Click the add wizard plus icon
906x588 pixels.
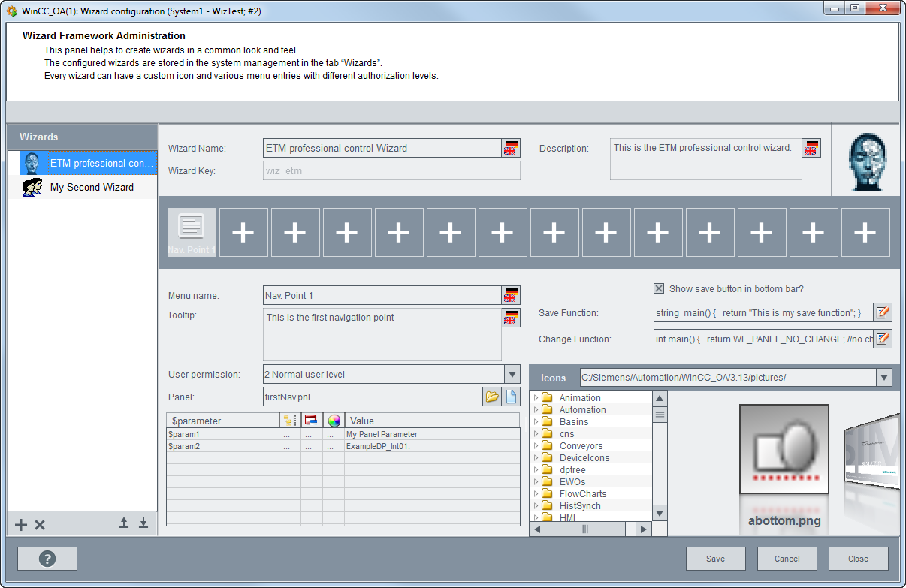pyautogui.click(x=21, y=525)
